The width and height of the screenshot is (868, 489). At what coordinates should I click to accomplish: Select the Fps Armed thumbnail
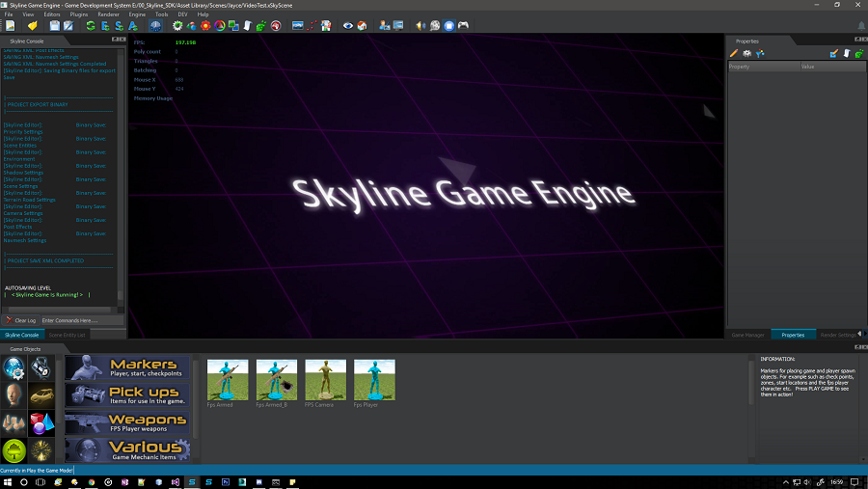[x=228, y=380]
